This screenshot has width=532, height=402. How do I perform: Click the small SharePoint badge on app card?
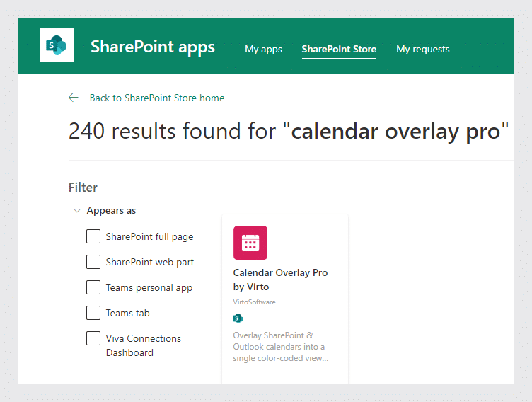[x=238, y=318]
